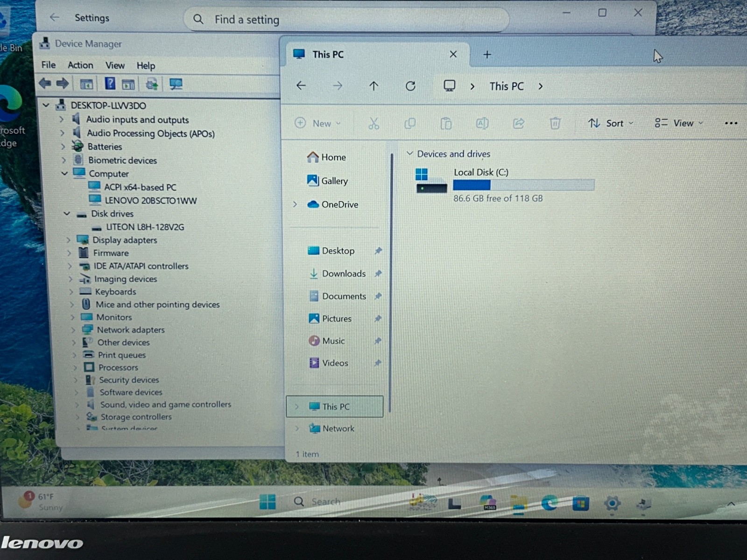The width and height of the screenshot is (747, 560).
Task: Click the Settings window back arrow
Action: point(55,18)
